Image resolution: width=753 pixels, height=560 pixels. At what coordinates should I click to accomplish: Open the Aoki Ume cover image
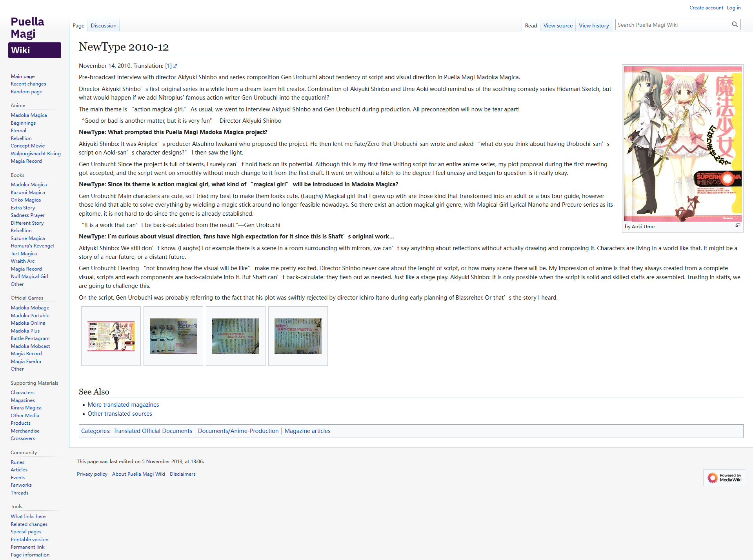(682, 144)
